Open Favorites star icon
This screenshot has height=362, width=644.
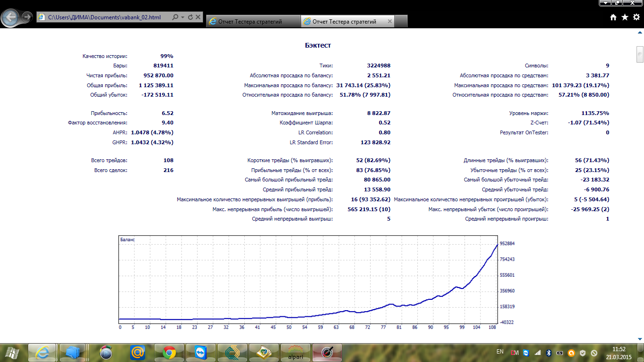coord(625,17)
